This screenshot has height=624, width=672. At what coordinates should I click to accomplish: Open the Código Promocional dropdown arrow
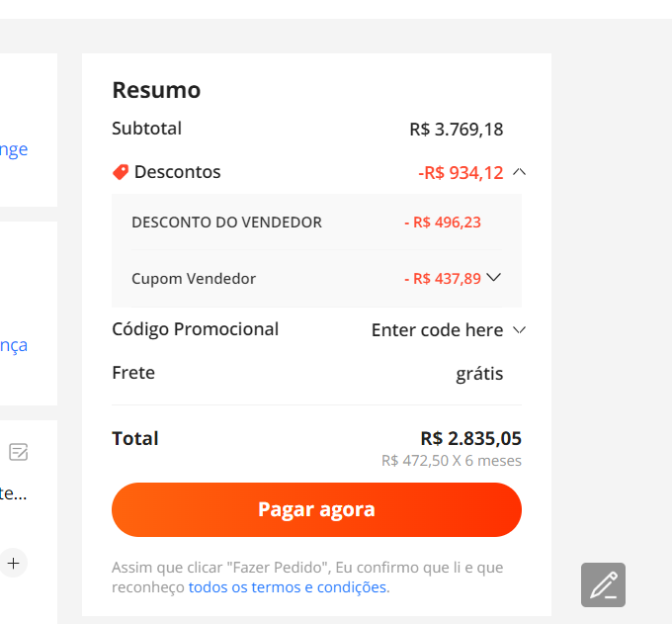click(x=519, y=330)
